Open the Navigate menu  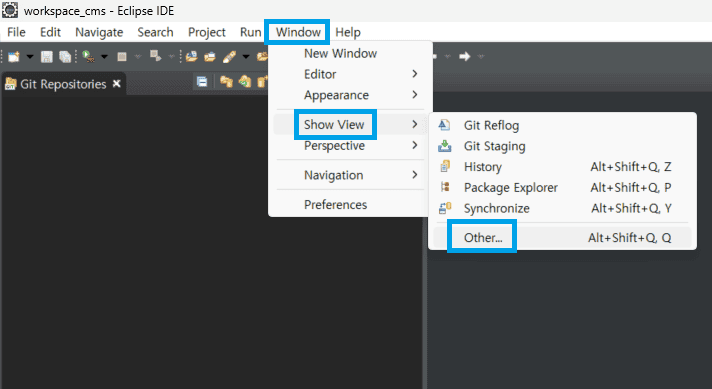(x=99, y=32)
